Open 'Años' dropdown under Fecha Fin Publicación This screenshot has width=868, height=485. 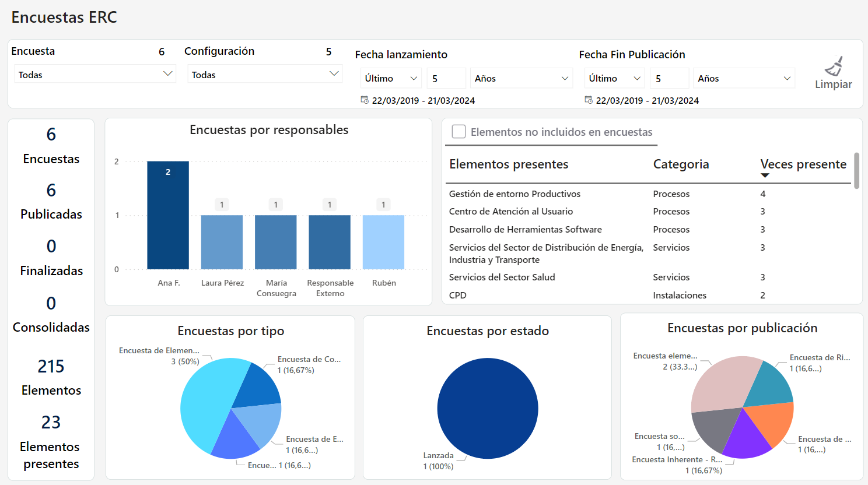(x=744, y=78)
